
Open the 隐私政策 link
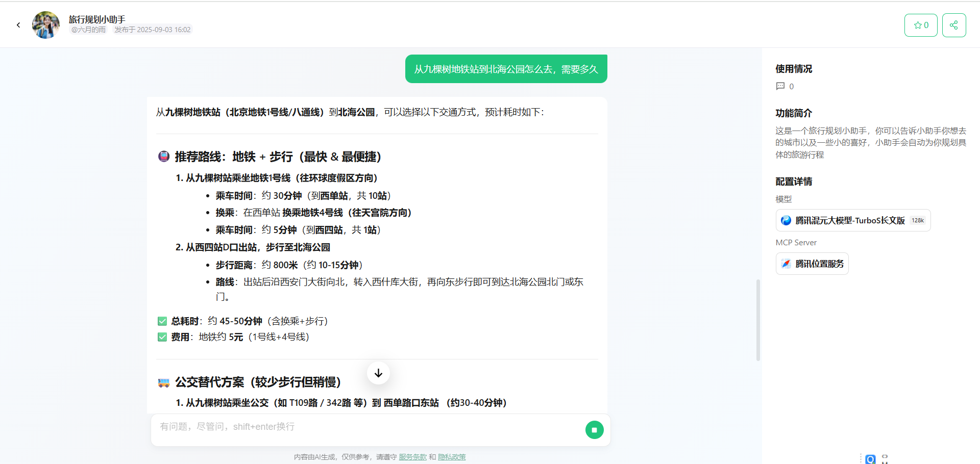[452, 457]
